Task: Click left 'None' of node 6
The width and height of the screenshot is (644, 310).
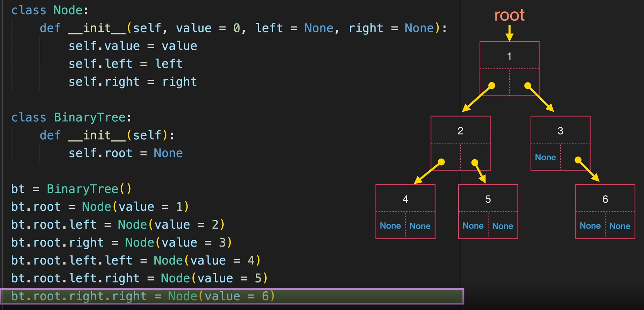Action: [x=590, y=226]
